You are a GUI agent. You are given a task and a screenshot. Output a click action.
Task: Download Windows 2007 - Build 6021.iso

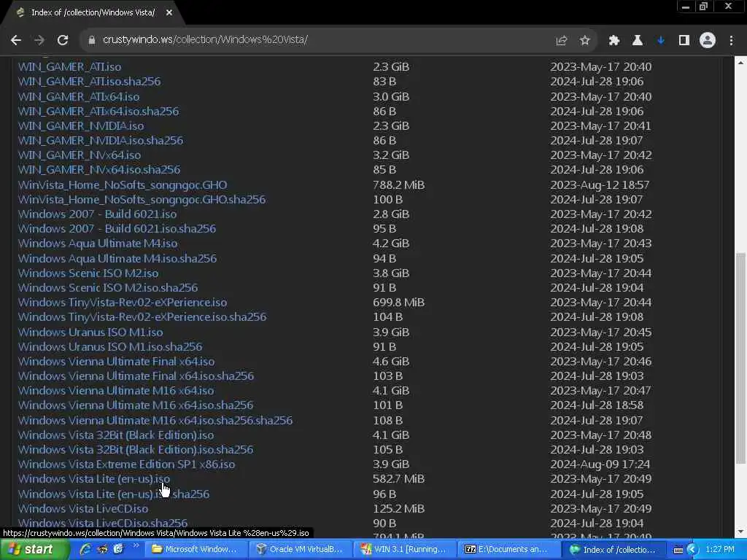[97, 214]
